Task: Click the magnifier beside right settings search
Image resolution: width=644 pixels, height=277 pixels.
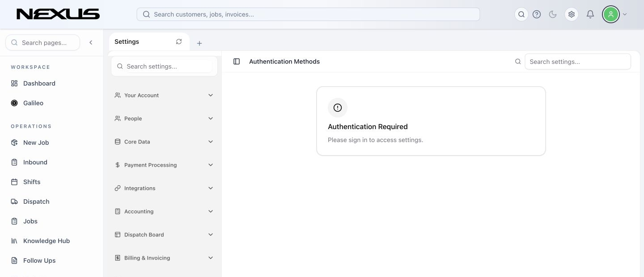Action: [x=518, y=62]
